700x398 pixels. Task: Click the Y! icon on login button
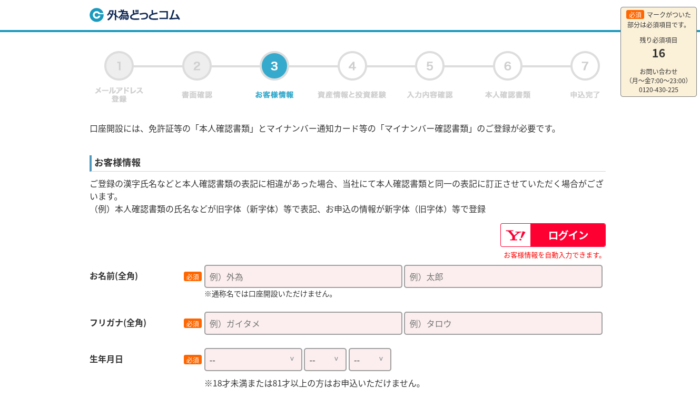516,235
